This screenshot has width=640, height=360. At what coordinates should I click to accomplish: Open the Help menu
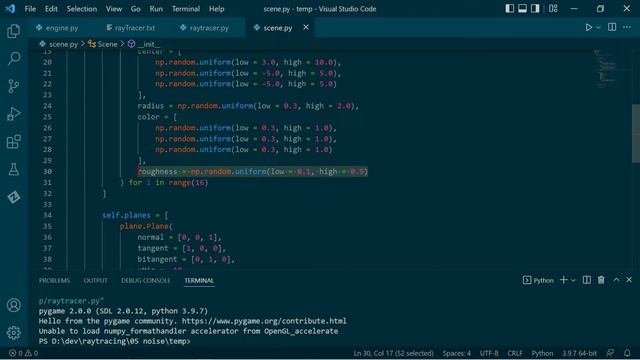point(217,9)
